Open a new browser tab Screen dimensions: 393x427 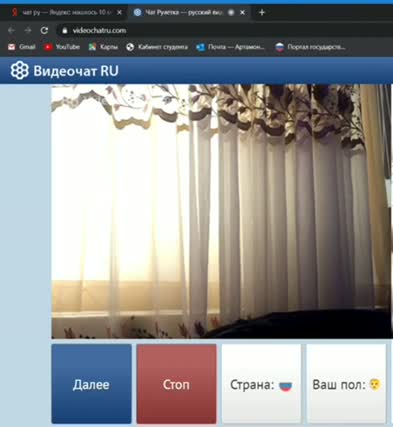[x=262, y=13]
